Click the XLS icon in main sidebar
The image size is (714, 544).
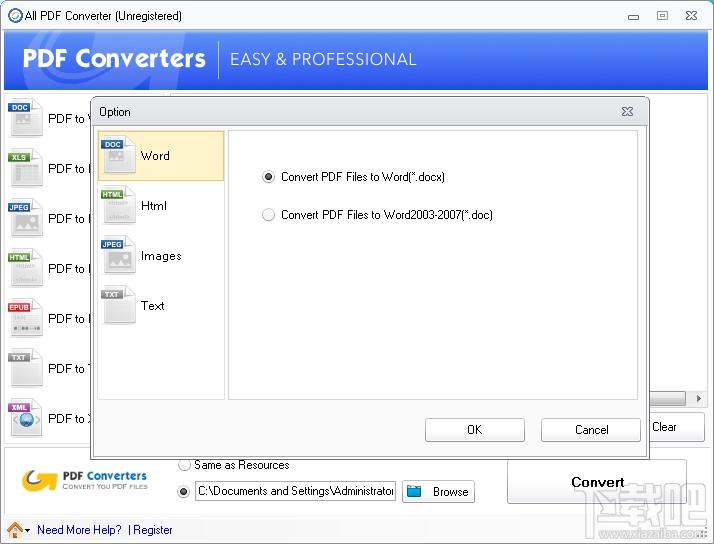(x=25, y=168)
